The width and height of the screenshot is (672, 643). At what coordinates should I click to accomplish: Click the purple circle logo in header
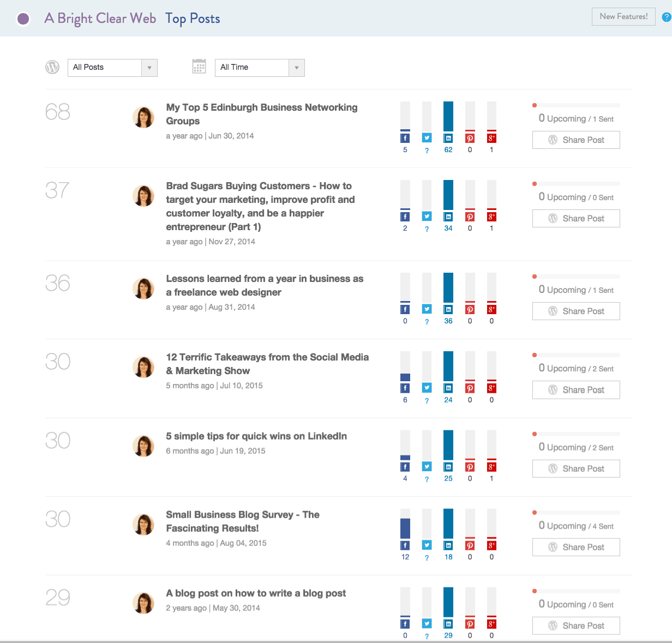click(23, 19)
